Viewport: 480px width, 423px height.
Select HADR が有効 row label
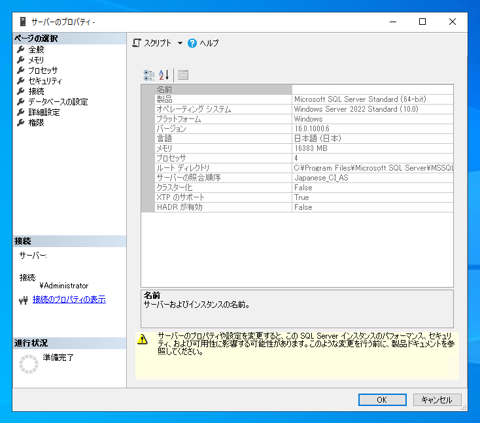click(x=179, y=207)
